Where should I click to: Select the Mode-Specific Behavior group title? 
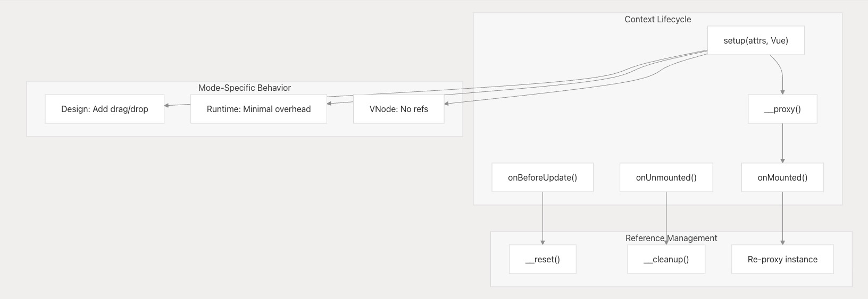point(244,88)
